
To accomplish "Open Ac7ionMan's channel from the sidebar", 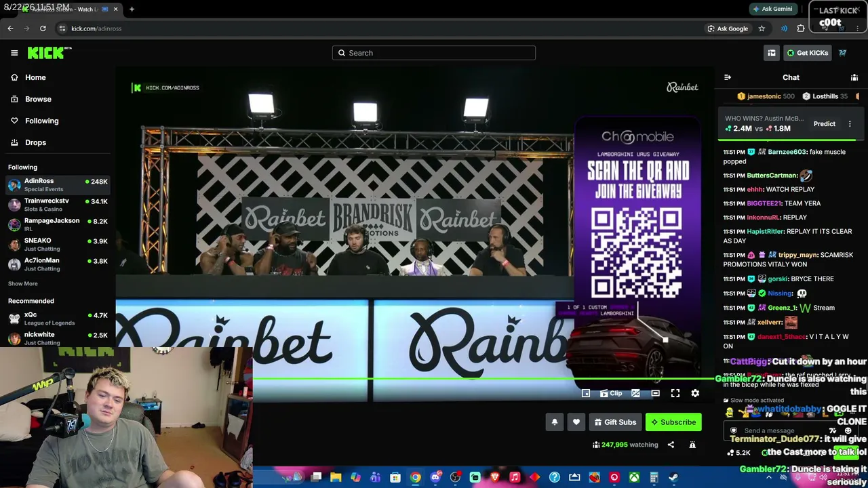I will point(58,264).
